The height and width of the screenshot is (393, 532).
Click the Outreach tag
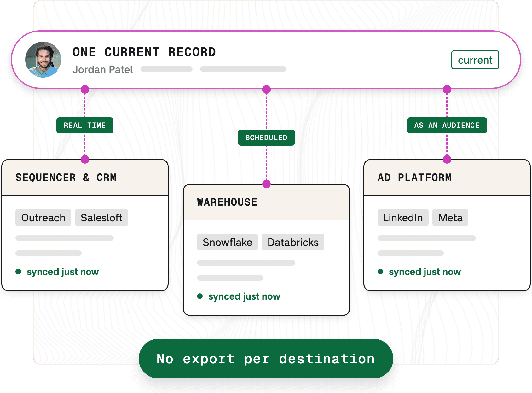click(x=43, y=218)
